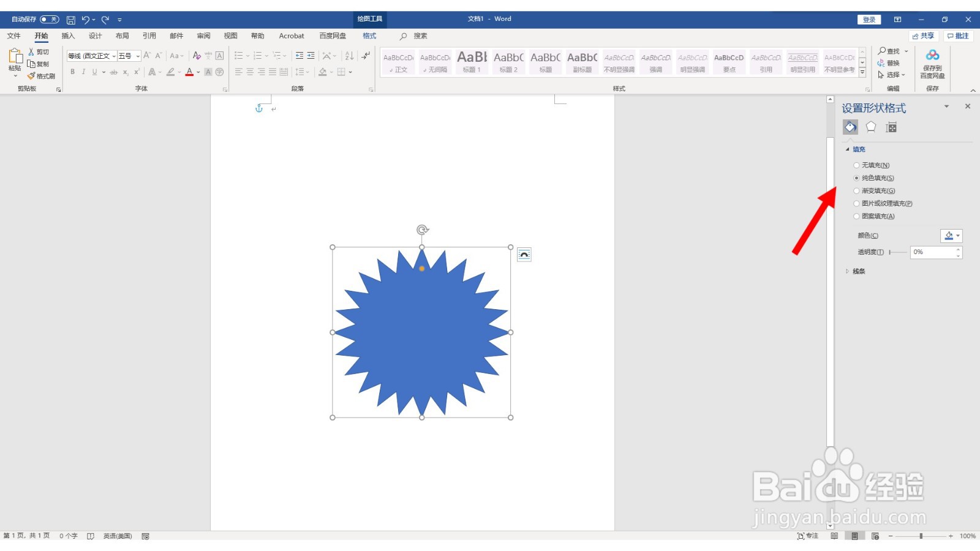Open the Effects pentagon tab icon
The width and height of the screenshot is (980, 551).
pos(871,127)
